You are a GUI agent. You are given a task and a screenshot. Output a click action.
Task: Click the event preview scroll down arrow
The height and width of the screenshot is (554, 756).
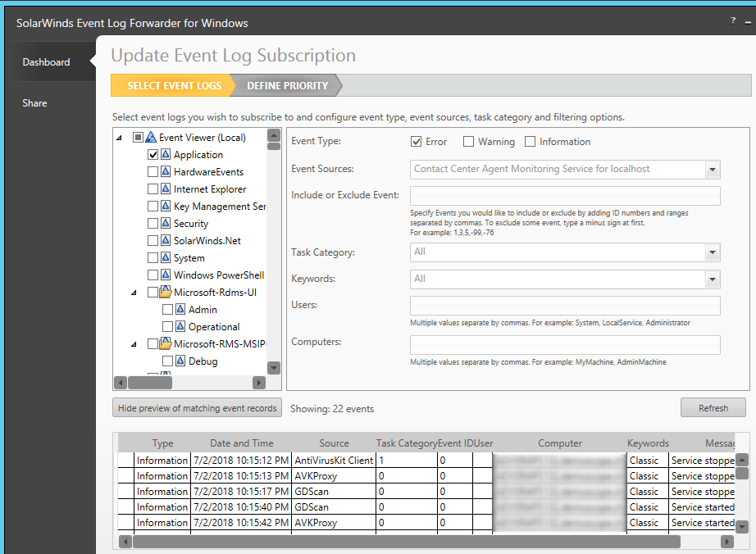point(743,526)
